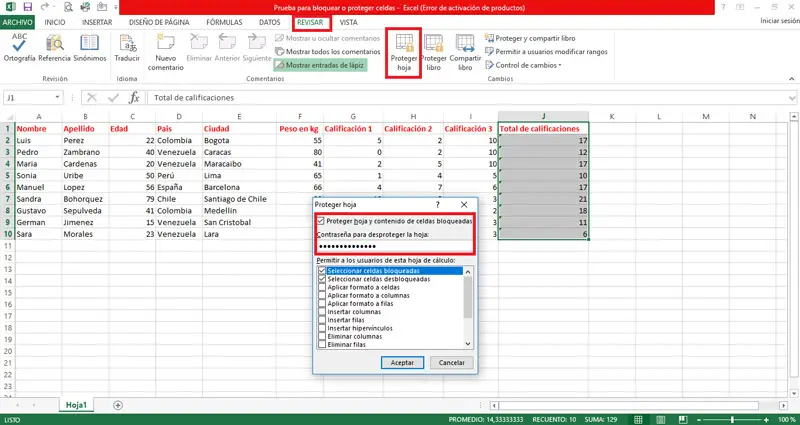Switch to the INSERTAR tab
800x425 pixels.
pos(97,22)
